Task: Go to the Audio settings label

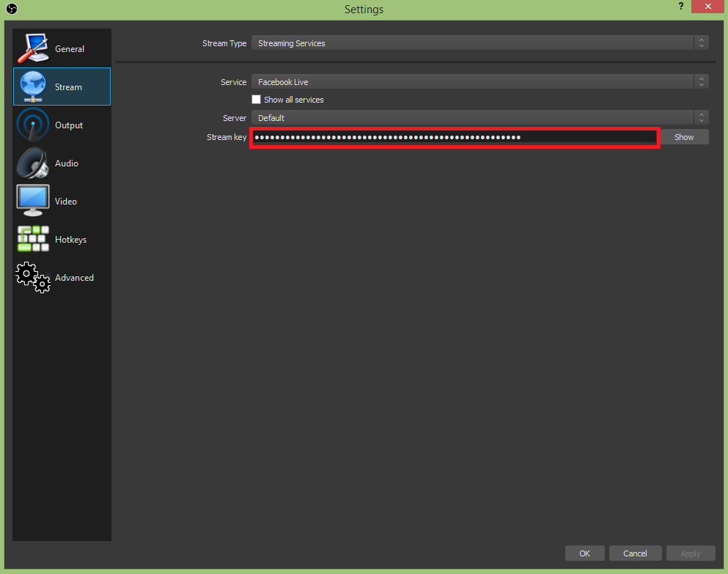Action: tap(67, 163)
